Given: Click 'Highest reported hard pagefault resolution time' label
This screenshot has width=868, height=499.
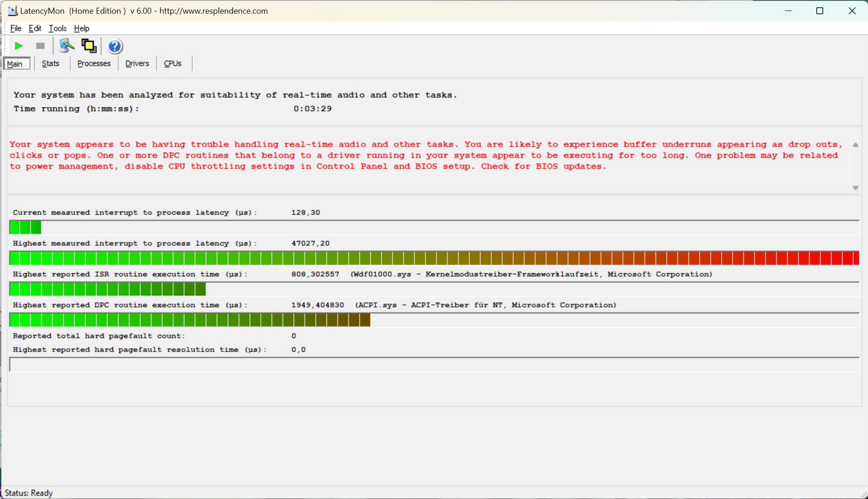Looking at the screenshot, I should click(139, 350).
